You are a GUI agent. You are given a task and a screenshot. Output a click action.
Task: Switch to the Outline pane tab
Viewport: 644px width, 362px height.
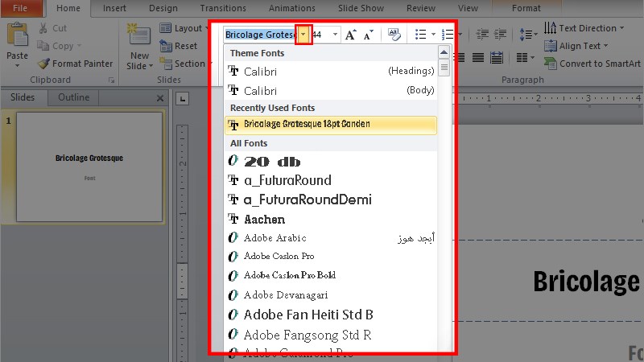[x=73, y=97]
